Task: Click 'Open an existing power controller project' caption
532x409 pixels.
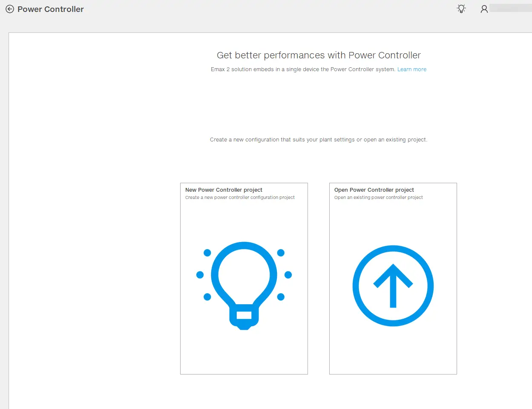Action: coord(378,198)
